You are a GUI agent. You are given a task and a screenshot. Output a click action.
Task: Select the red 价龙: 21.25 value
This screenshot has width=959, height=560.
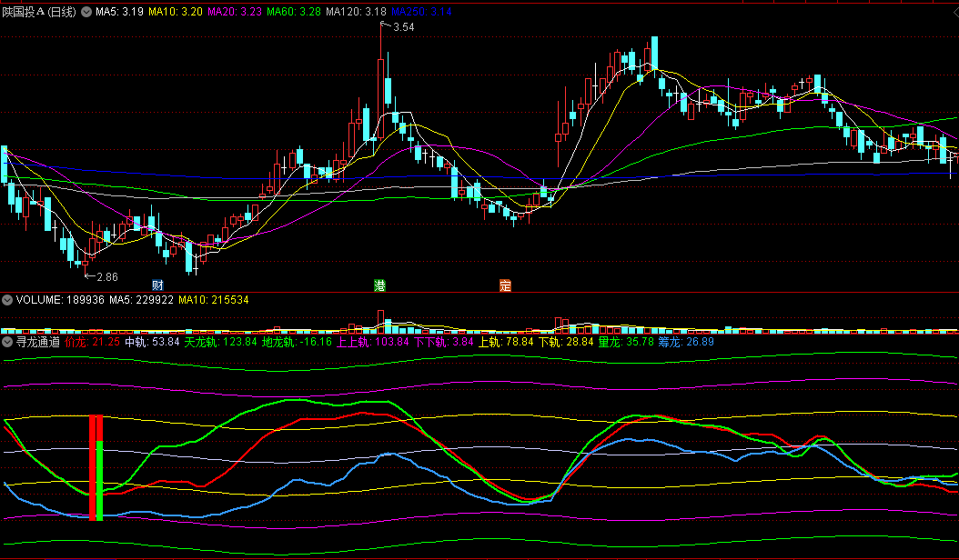click(93, 342)
